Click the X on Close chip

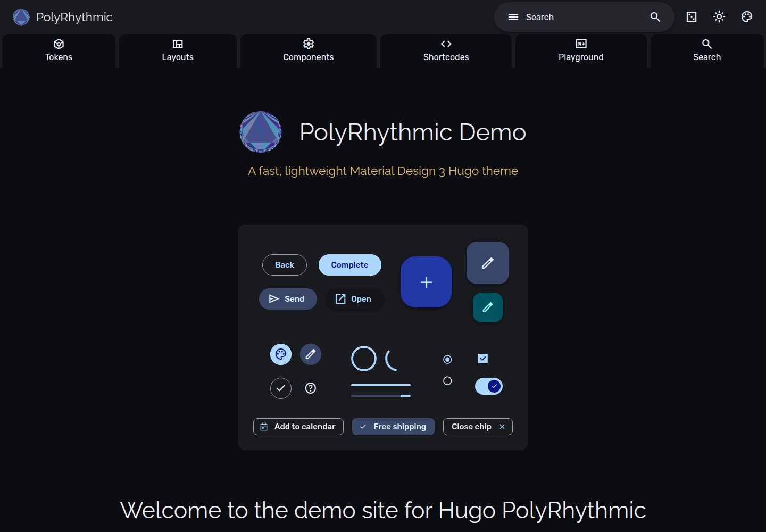click(x=502, y=427)
